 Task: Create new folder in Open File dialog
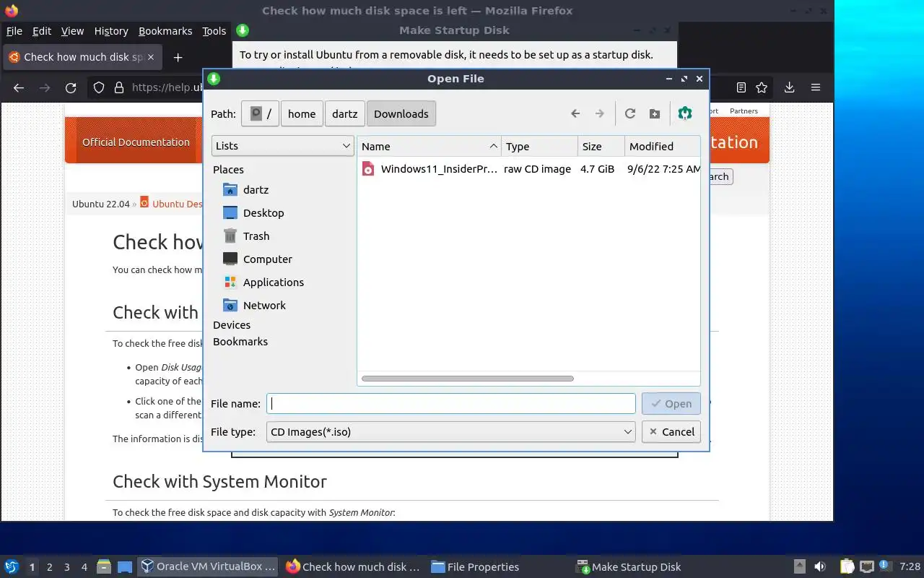[x=654, y=113]
